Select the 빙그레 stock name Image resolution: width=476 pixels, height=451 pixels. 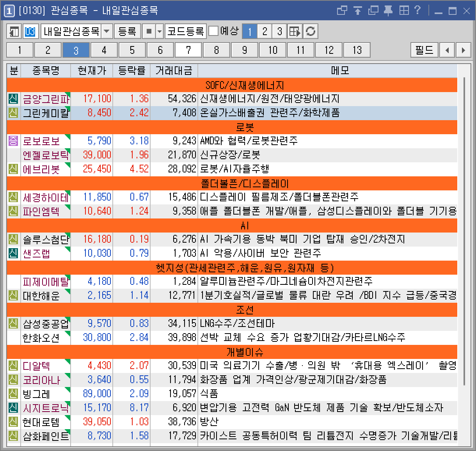[x=36, y=394]
